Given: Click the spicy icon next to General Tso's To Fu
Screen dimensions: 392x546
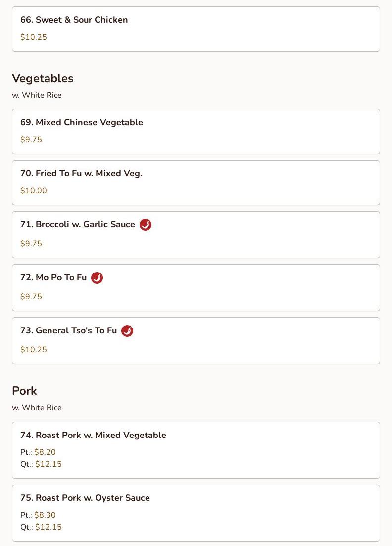Looking at the screenshot, I should tap(127, 331).
